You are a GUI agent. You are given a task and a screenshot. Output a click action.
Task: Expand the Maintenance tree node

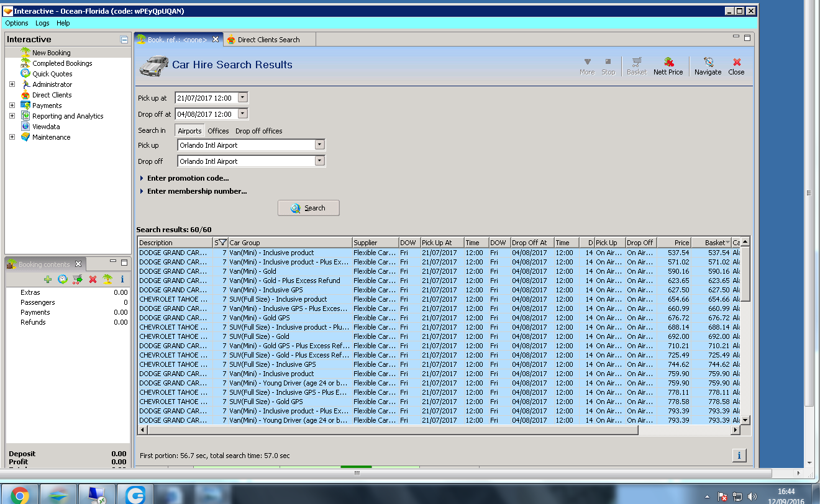(12, 137)
